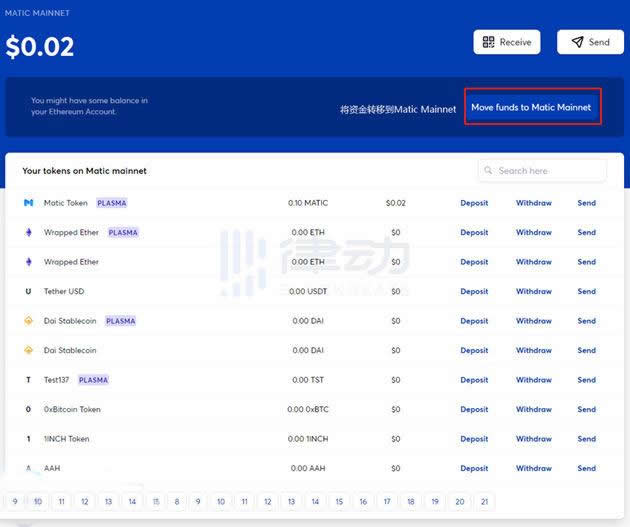Send Matic Token from its row
Viewport: 630px width, 527px height.
tap(587, 203)
